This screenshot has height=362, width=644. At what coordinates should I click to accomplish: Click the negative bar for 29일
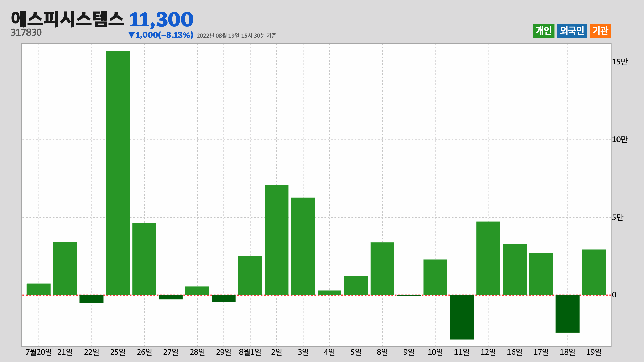[x=224, y=298]
